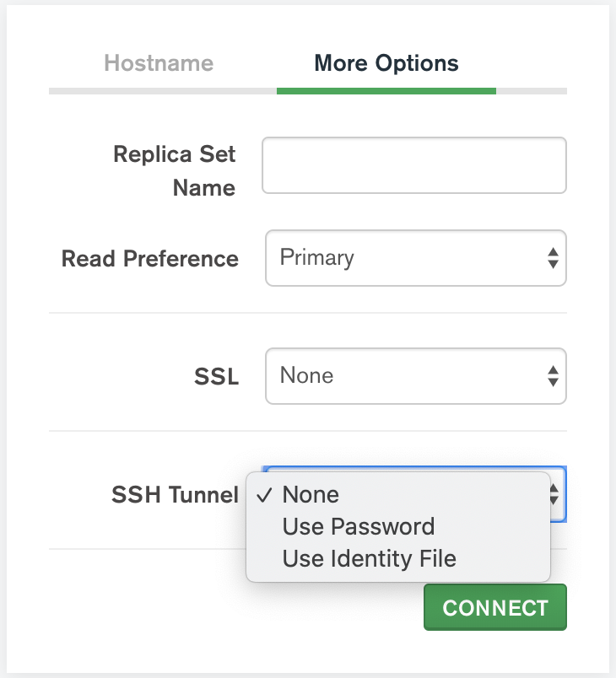Image resolution: width=616 pixels, height=678 pixels.
Task: Choose None in the SSH Tunnel menu
Action: click(311, 495)
